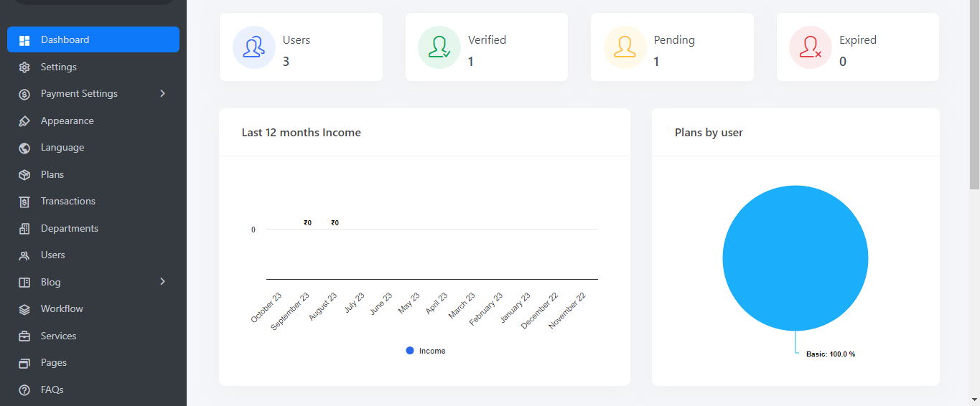
Task: Click the Pending users card
Action: (x=672, y=47)
